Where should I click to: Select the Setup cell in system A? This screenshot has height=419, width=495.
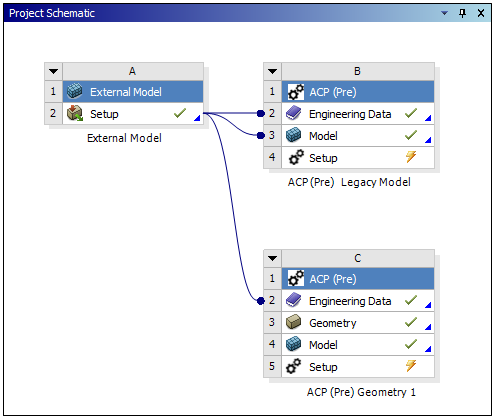click(x=133, y=114)
